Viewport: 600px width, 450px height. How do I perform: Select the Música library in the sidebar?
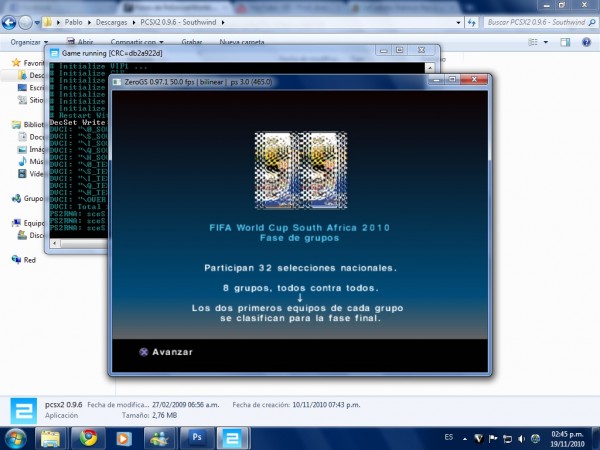(x=31, y=161)
